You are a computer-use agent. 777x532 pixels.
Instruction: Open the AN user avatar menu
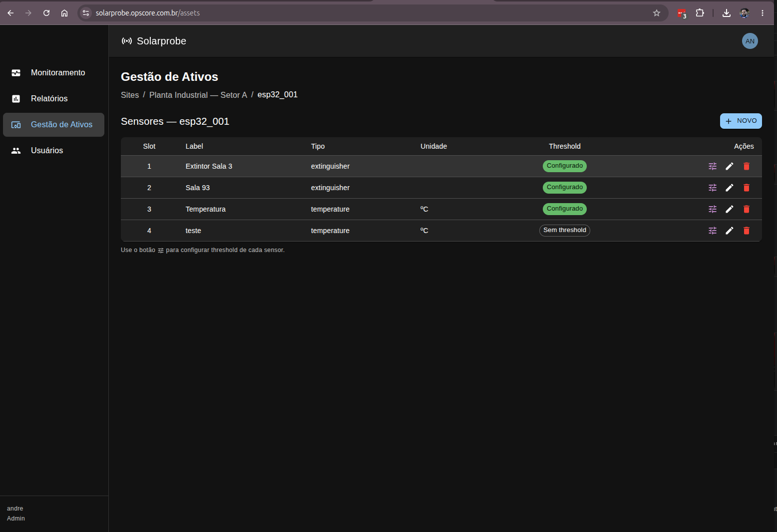[750, 41]
